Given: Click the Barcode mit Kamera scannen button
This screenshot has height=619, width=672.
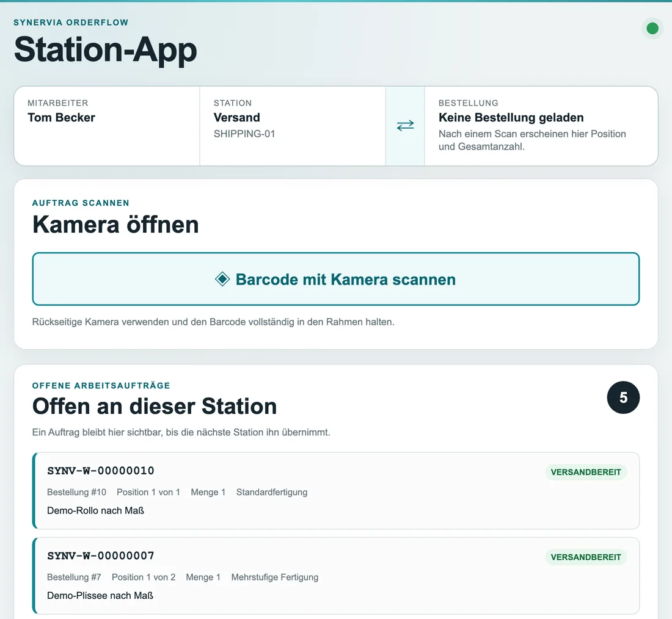Looking at the screenshot, I should [336, 279].
